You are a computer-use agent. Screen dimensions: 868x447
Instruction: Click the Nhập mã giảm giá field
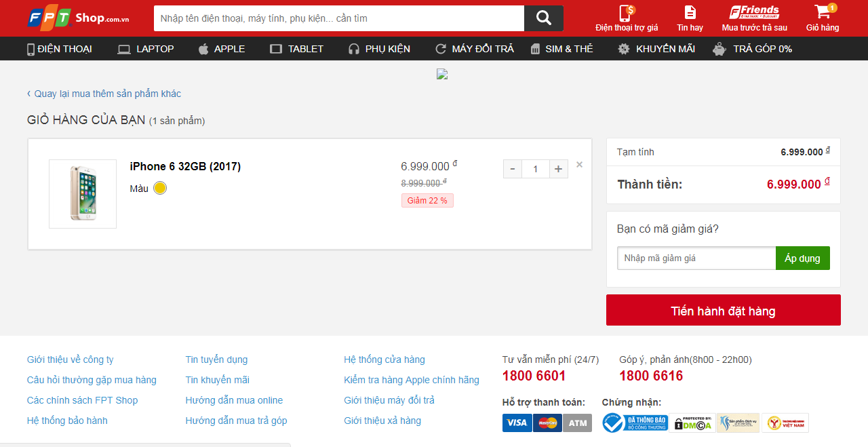tap(696, 258)
